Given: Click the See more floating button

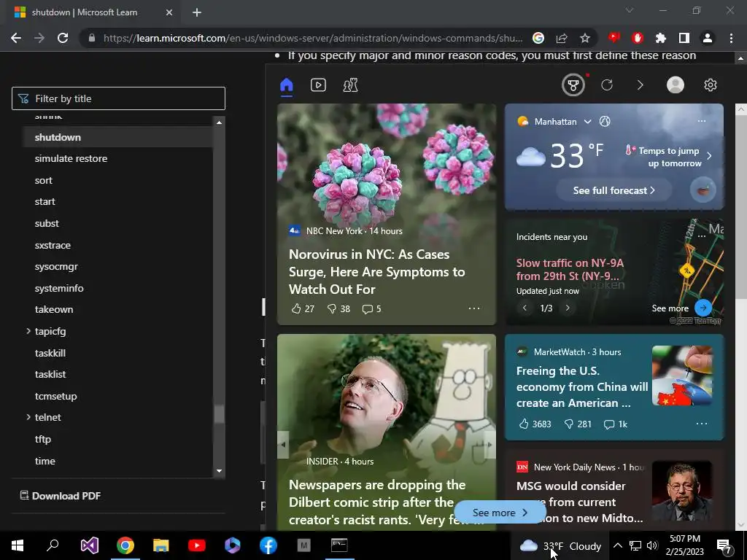Looking at the screenshot, I should click(500, 513).
